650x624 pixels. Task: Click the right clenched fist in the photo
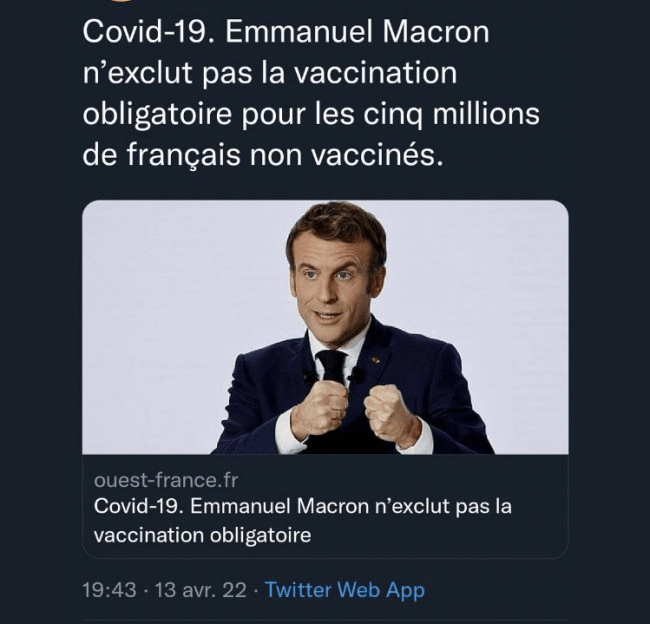[389, 413]
